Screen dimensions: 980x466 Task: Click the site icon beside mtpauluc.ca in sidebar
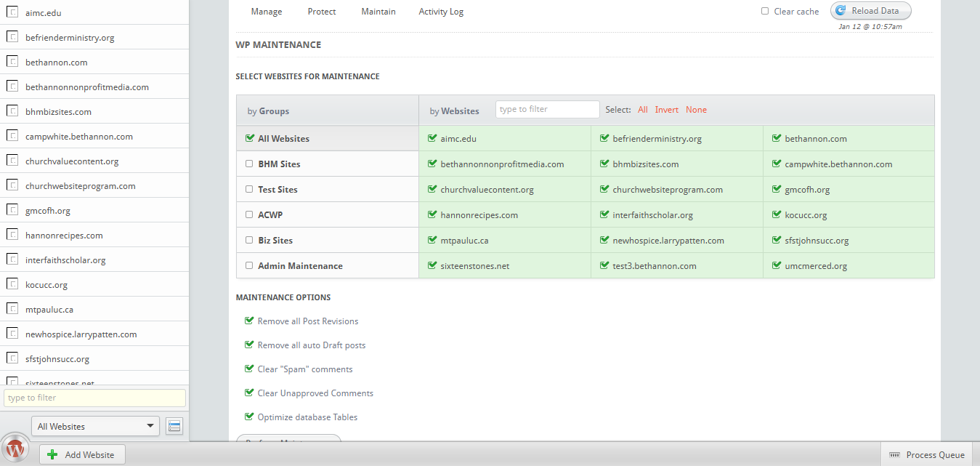12,310
